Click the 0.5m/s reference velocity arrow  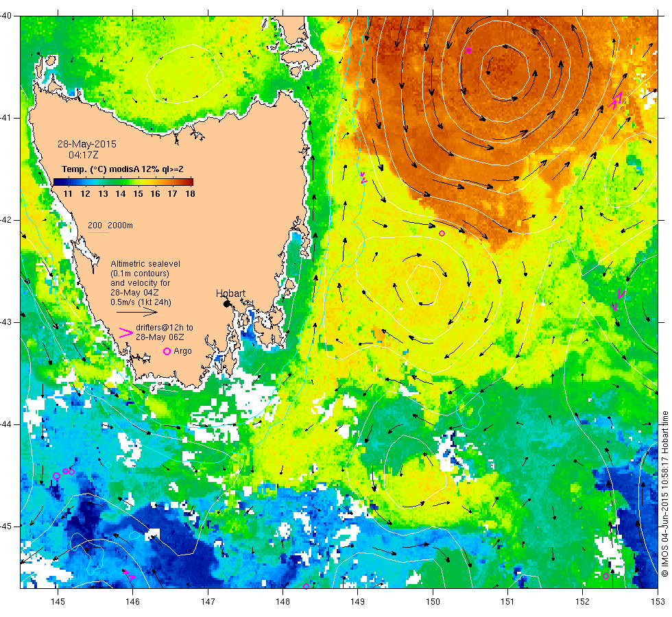point(137,313)
